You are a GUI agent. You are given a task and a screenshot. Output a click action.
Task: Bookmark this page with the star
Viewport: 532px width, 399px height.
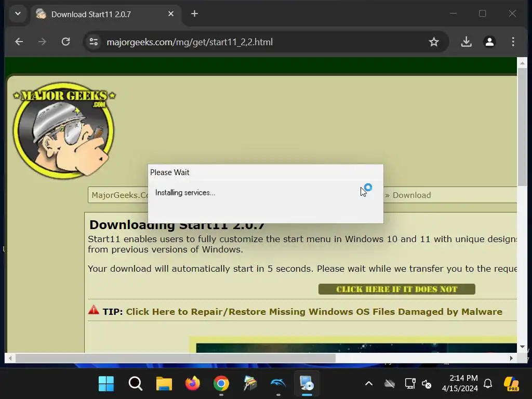pos(434,42)
